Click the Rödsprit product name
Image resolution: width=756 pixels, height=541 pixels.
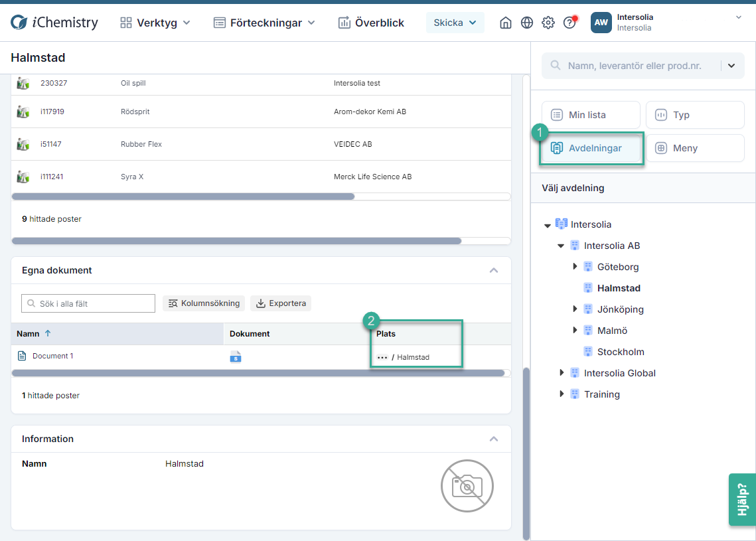tap(135, 112)
